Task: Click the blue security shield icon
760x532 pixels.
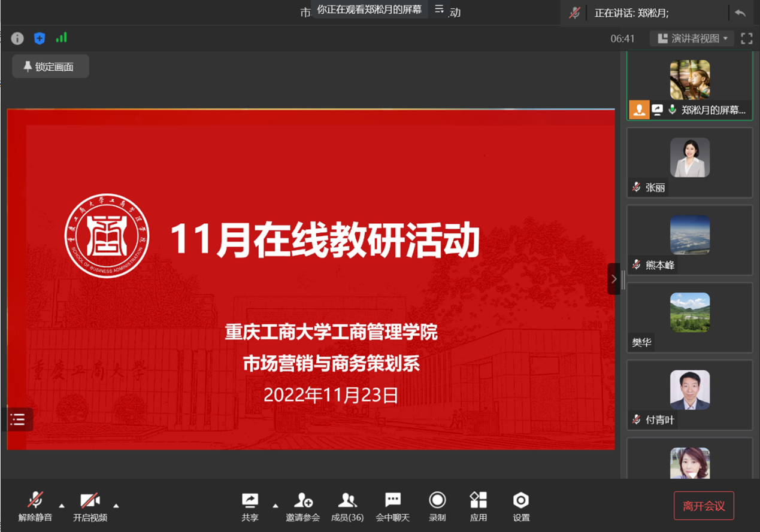Action: click(x=40, y=38)
